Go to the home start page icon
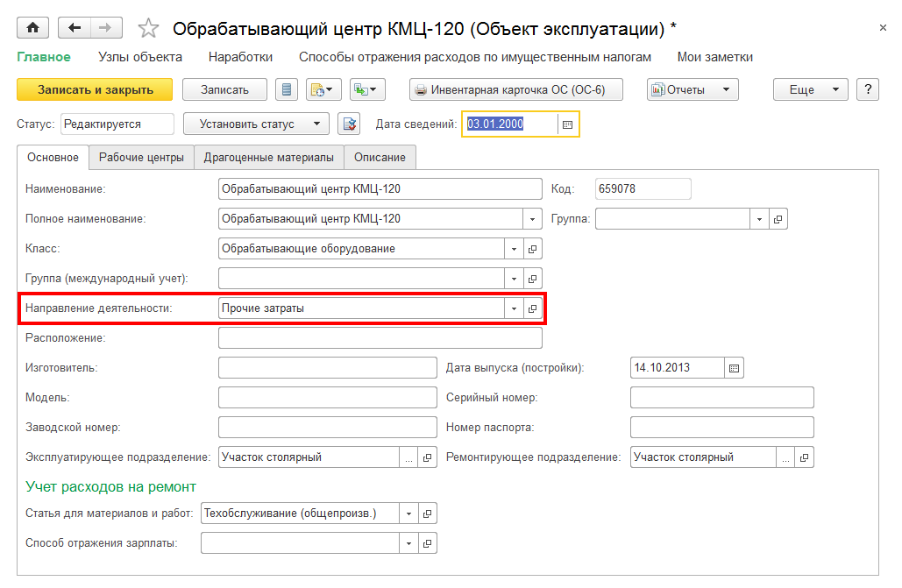Image resolution: width=902 pixels, height=588 pixels. tap(32, 28)
